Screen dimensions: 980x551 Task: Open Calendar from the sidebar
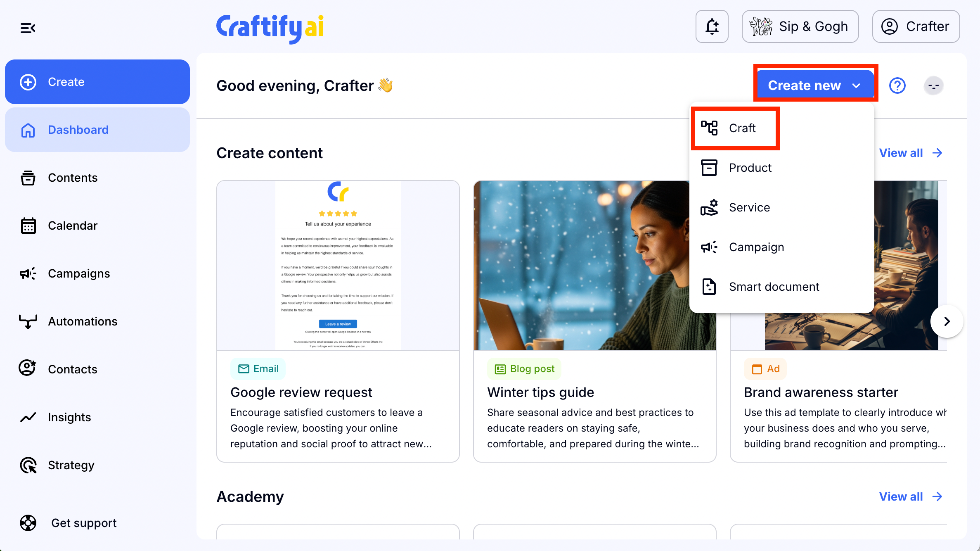click(x=73, y=226)
